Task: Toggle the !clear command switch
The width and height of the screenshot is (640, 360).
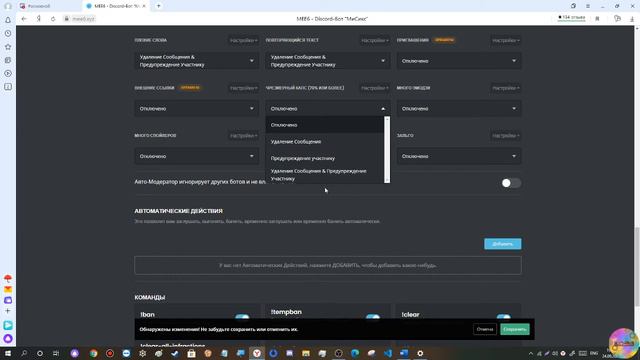Action: click(504, 317)
